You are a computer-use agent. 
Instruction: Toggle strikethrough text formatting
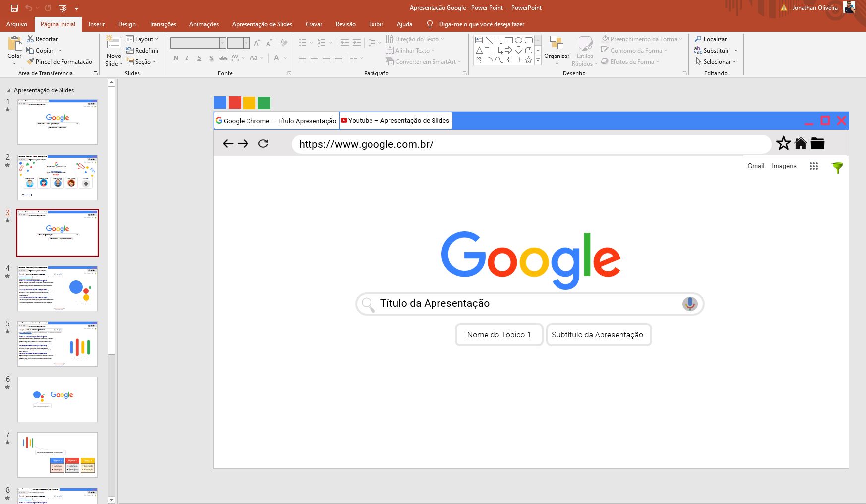tap(223, 58)
